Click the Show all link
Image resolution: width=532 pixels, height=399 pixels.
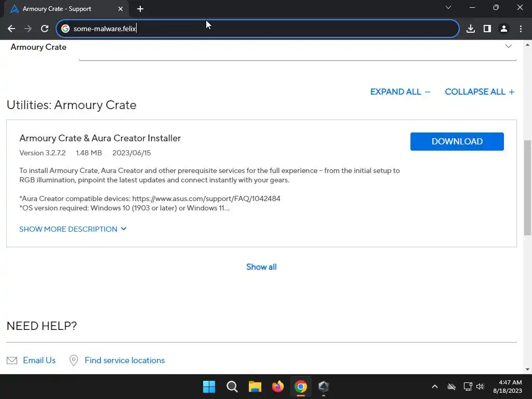261,267
